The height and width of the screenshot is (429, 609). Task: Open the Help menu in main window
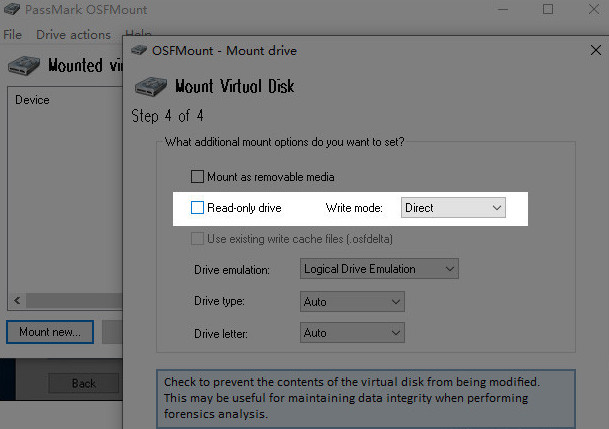[138, 32]
